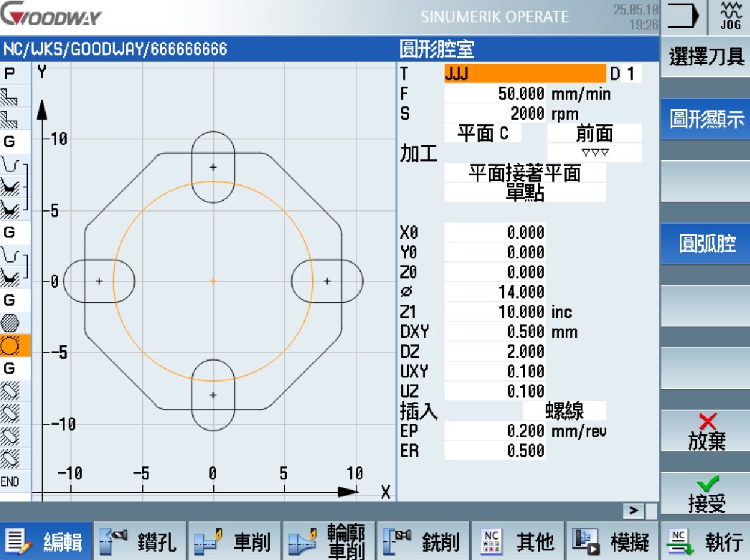
Task: Click the 圓形腔室 dialog title
Action: click(x=437, y=50)
